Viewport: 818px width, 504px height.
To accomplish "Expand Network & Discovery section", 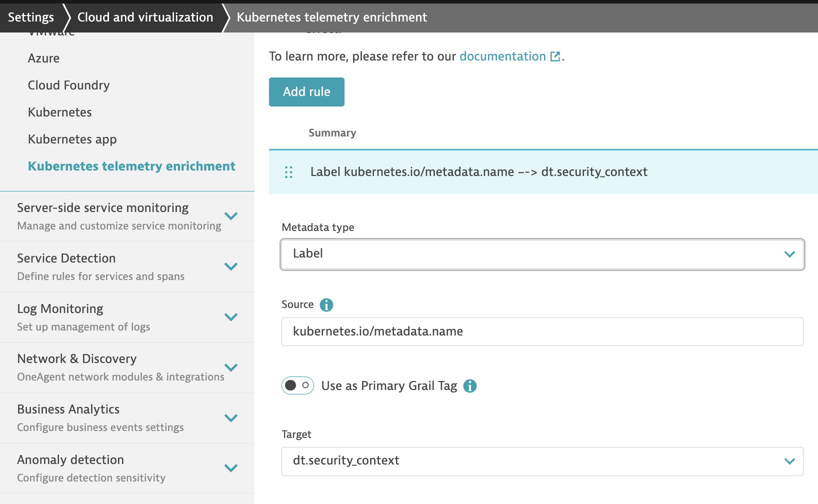I will [230, 367].
